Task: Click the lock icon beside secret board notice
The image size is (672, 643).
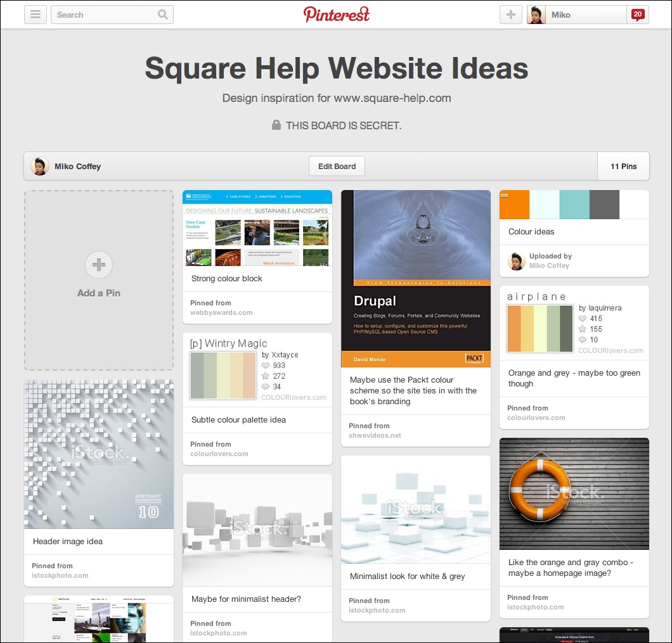Action: click(x=276, y=125)
